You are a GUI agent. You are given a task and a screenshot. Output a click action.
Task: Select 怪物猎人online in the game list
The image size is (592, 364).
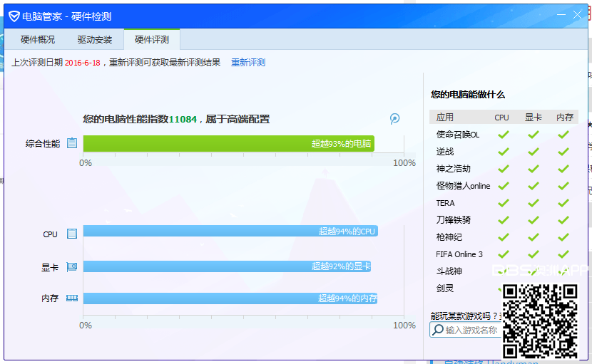point(463,186)
